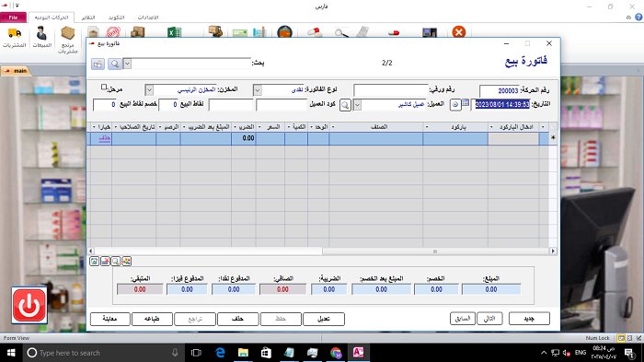644x362 pixels.
Task: Click the grid scrollbar right arrow
Action: tap(553, 251)
